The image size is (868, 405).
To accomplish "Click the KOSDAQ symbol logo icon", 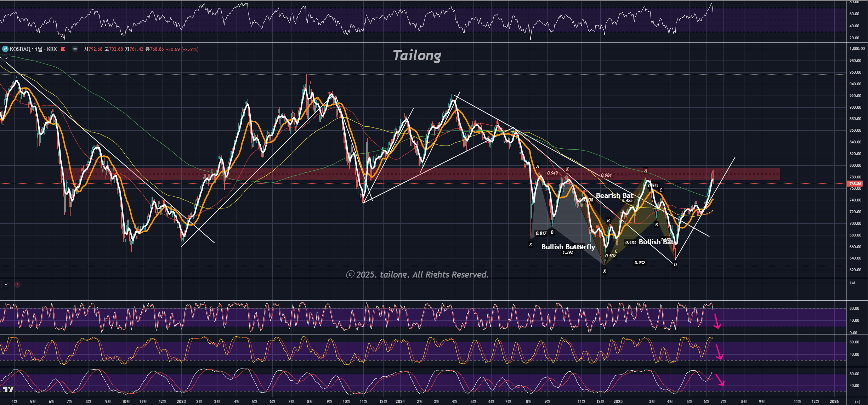I will click(5, 49).
